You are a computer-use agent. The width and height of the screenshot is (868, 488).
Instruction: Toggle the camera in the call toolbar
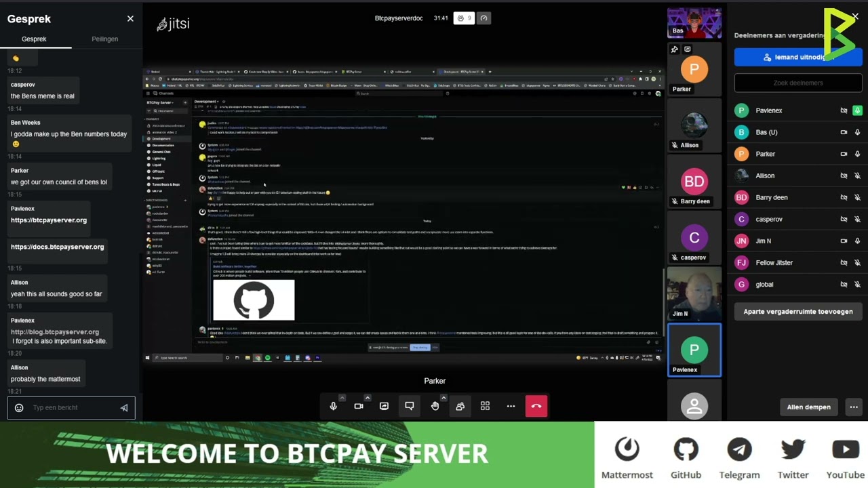pyautogui.click(x=359, y=406)
